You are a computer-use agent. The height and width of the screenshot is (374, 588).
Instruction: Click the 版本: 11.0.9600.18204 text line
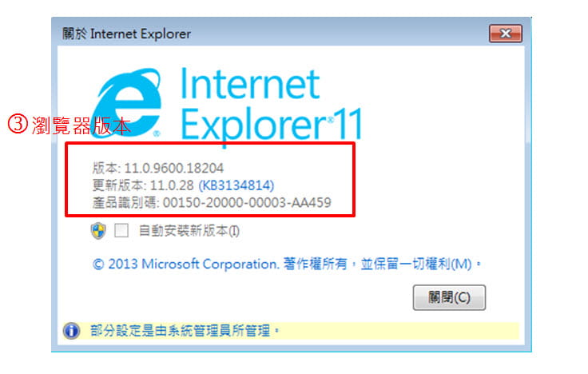coord(158,168)
